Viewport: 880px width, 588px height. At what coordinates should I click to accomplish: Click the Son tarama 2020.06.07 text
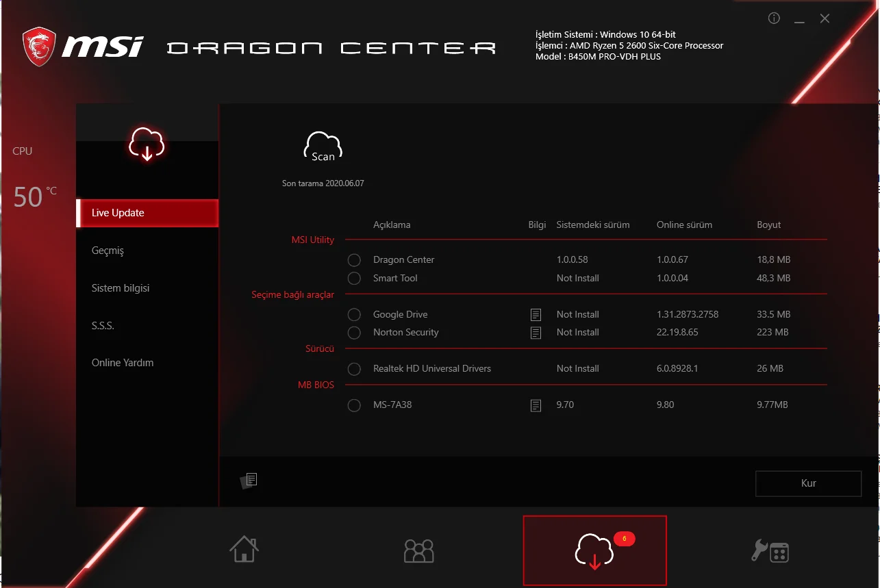(323, 184)
